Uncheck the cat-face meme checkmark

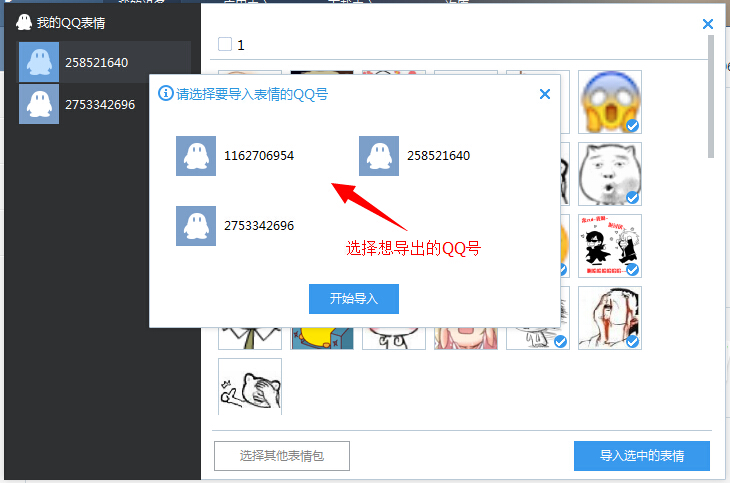[x=632, y=197]
